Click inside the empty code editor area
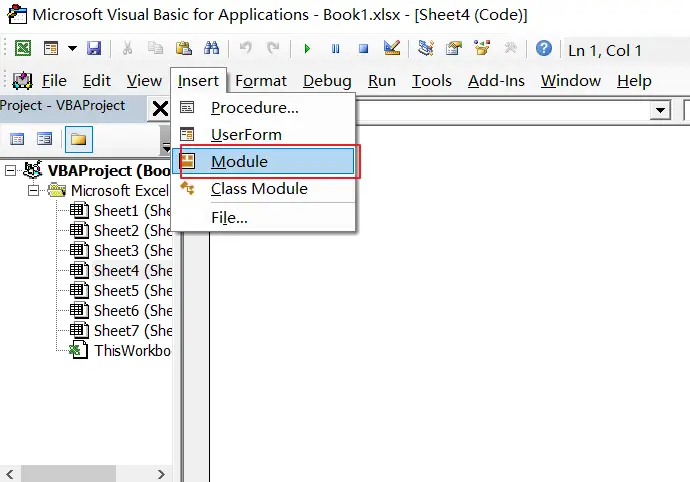 (x=449, y=304)
